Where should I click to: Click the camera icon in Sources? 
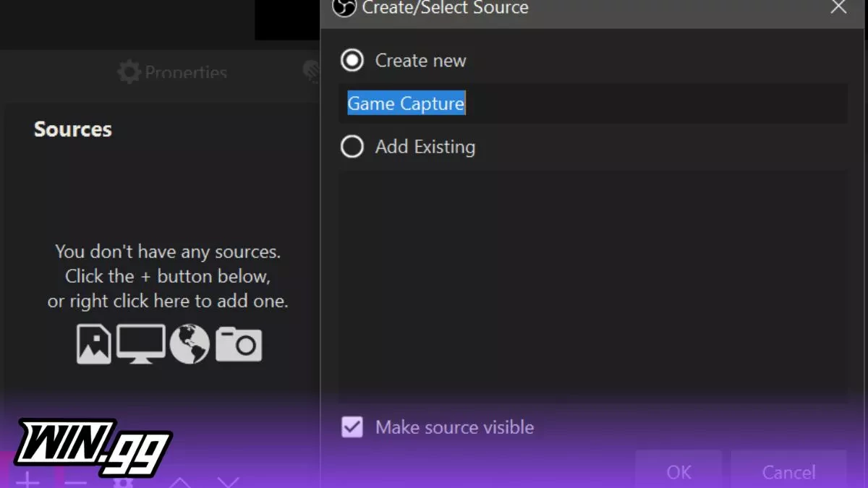[x=239, y=345]
